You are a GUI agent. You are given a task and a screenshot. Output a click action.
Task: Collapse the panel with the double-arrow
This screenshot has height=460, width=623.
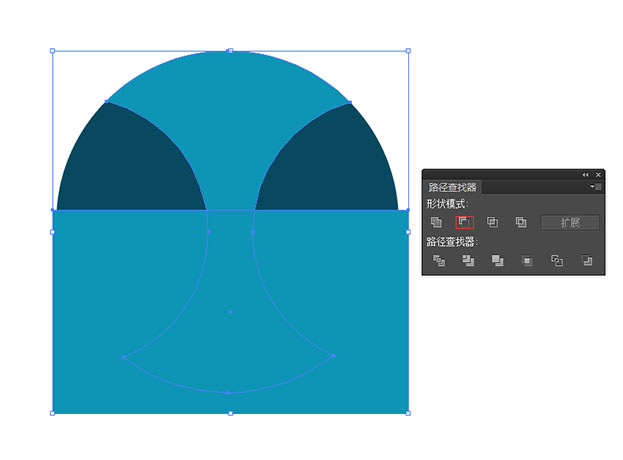pos(585,175)
